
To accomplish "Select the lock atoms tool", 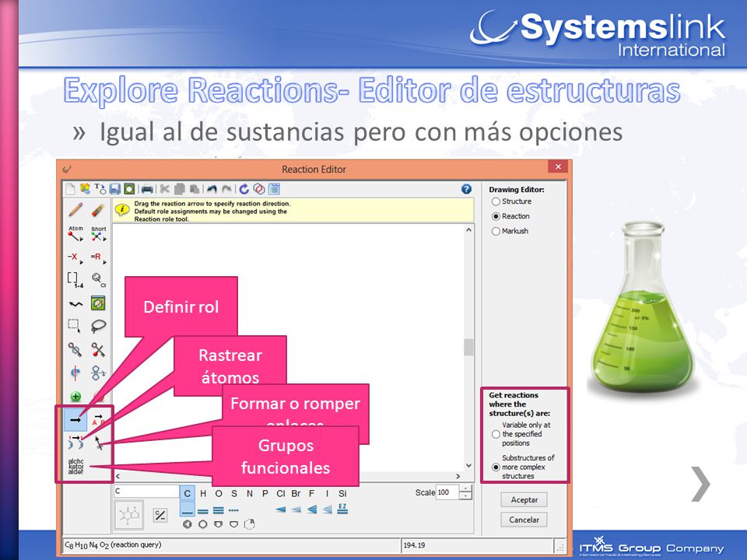I will tap(75, 350).
